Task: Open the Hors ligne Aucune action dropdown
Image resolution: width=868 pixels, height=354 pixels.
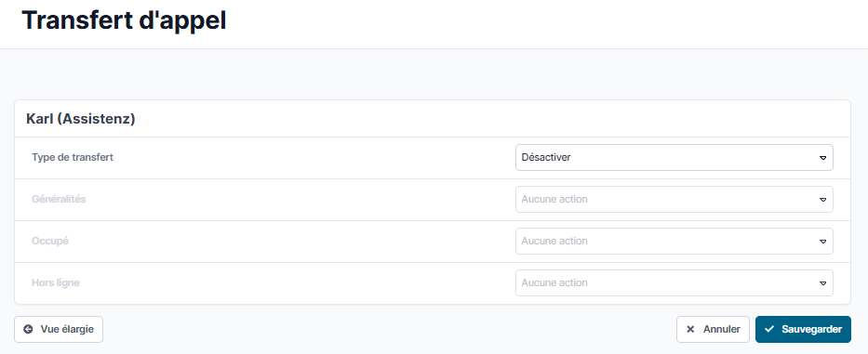Action: point(674,282)
